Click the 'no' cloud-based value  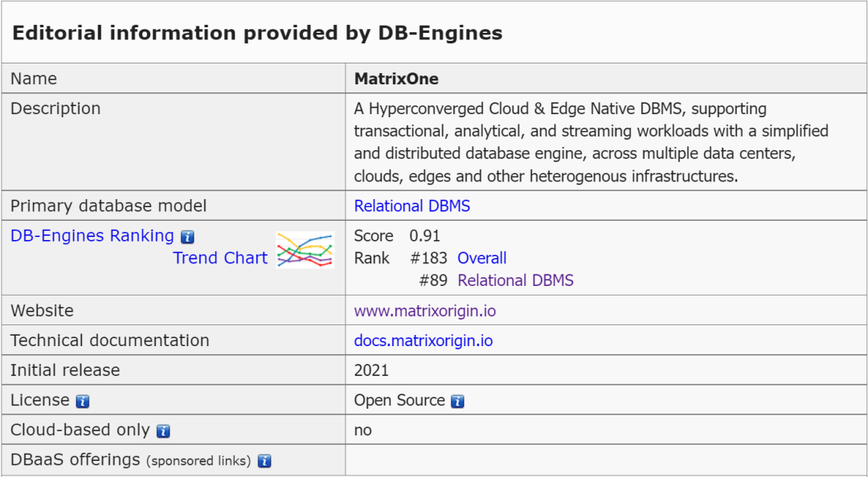point(362,430)
